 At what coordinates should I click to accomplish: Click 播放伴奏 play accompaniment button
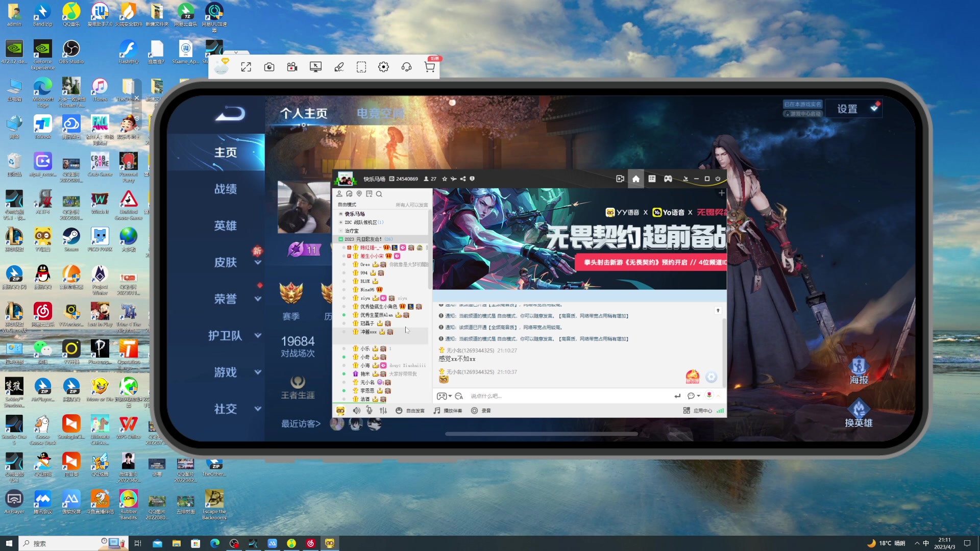click(448, 411)
